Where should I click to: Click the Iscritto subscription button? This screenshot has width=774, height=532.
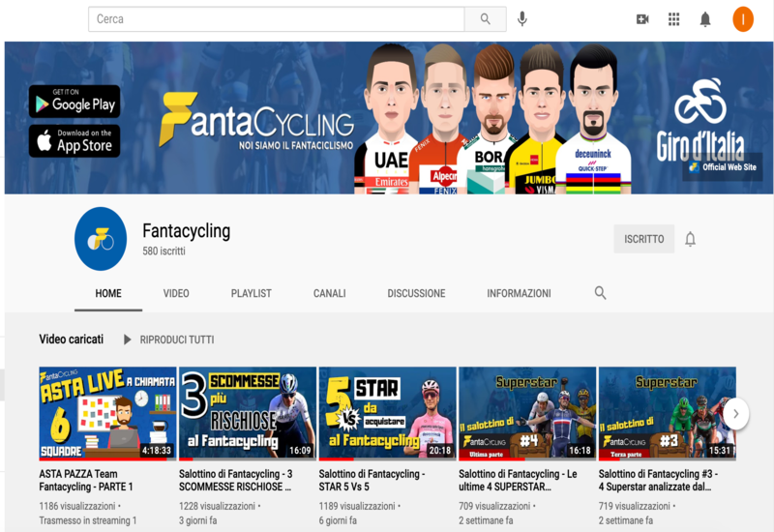[643, 239]
